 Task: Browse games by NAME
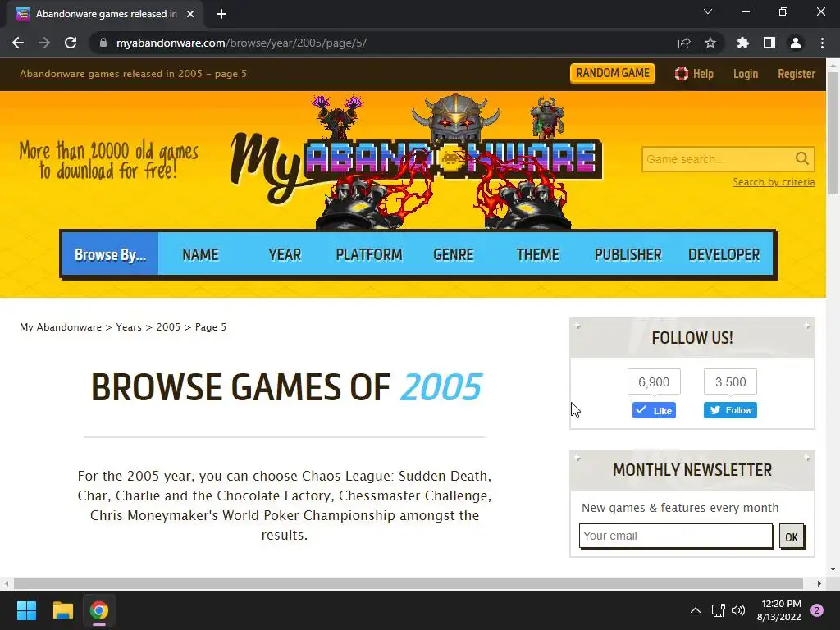[200, 254]
